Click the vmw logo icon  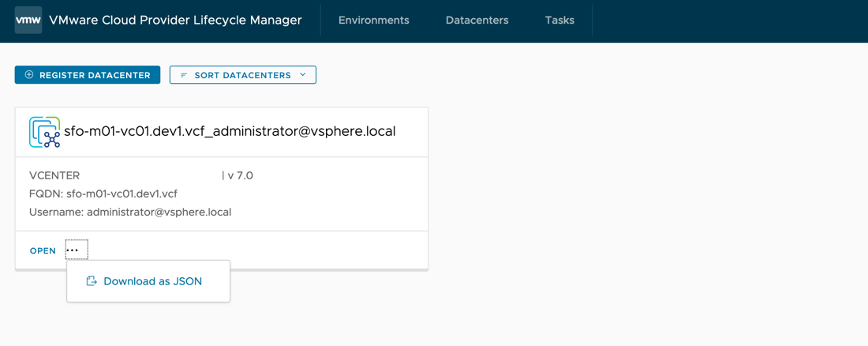click(28, 21)
